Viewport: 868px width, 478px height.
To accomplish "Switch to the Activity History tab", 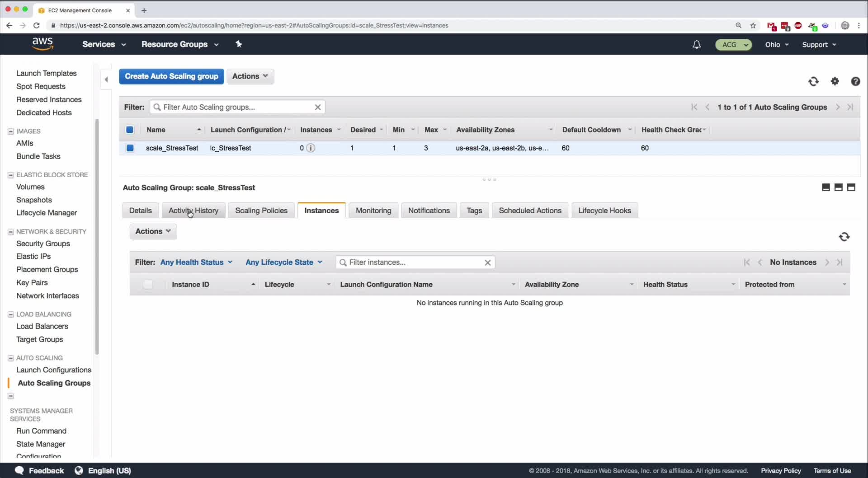I will [193, 211].
